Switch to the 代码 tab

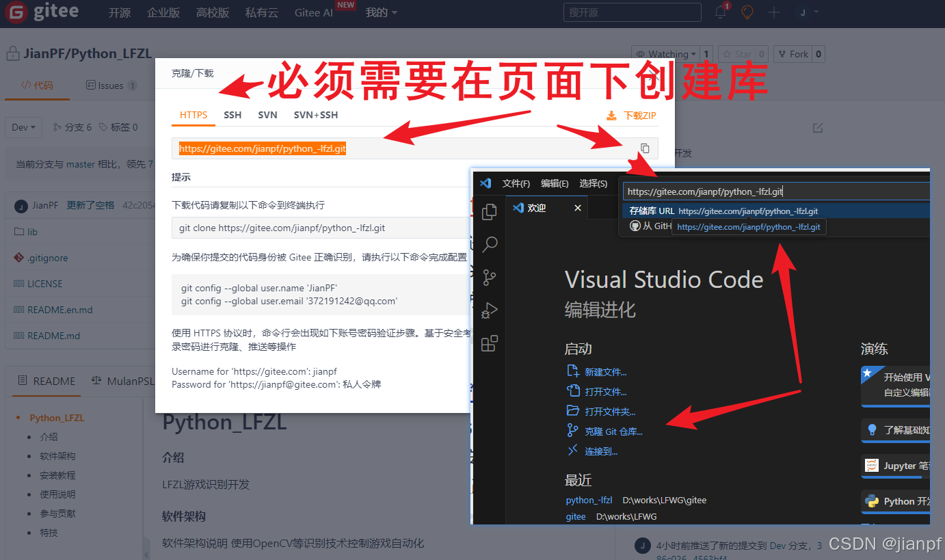(x=37, y=85)
